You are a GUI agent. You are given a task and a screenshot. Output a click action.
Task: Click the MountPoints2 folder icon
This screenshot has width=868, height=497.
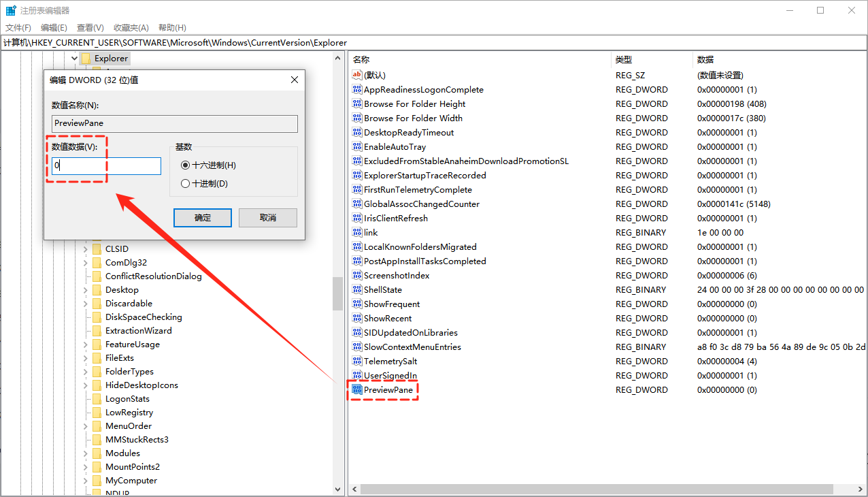click(x=97, y=467)
